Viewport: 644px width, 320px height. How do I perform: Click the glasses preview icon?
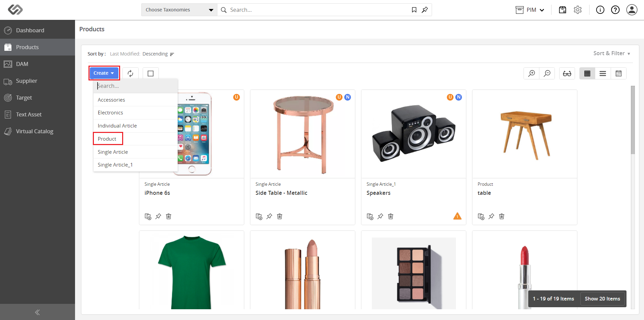point(567,73)
